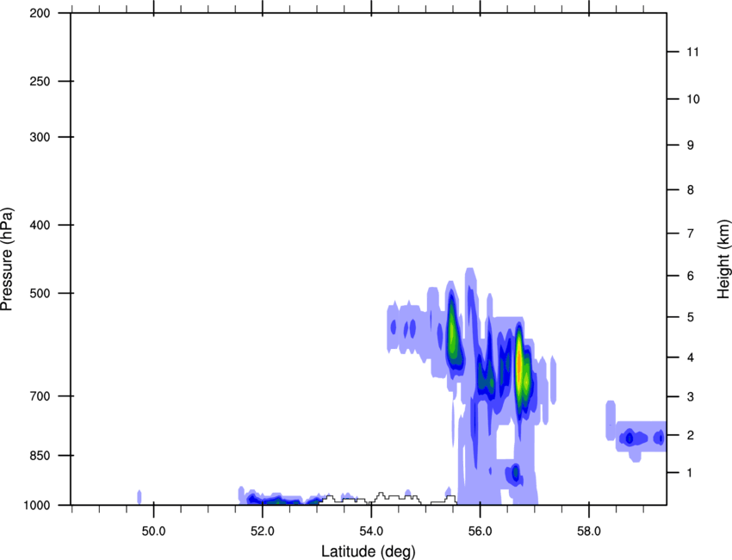Select the 6 km height tick label

[x=690, y=276]
